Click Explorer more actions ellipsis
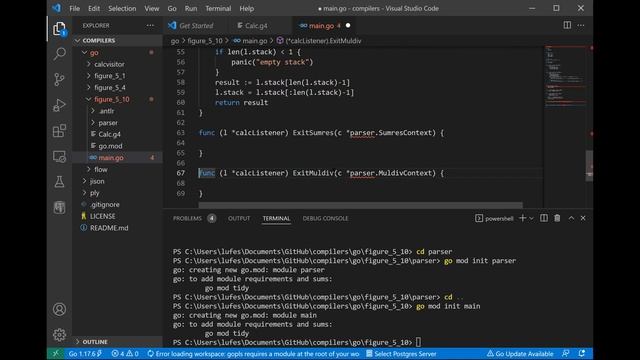Image resolution: width=640 pixels, height=360 pixels. click(x=150, y=25)
